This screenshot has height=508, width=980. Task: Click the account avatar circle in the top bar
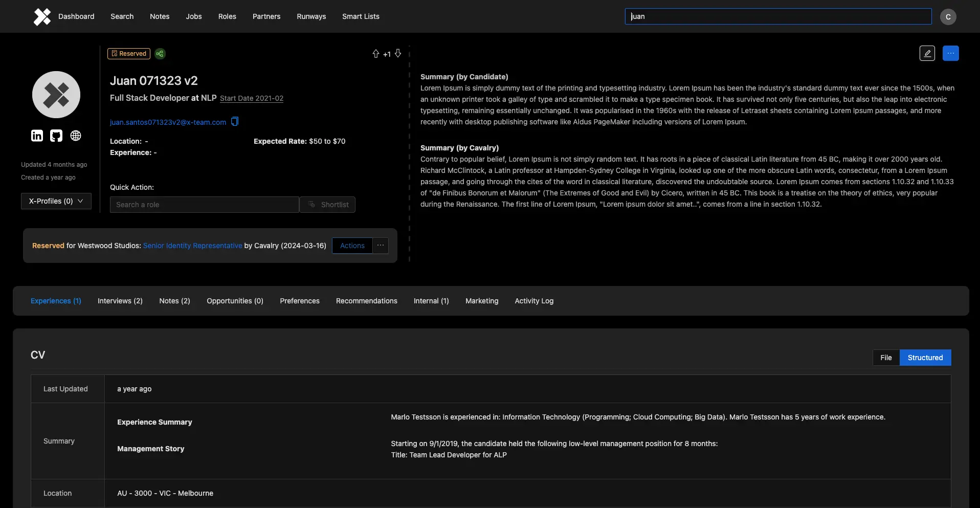tap(948, 16)
